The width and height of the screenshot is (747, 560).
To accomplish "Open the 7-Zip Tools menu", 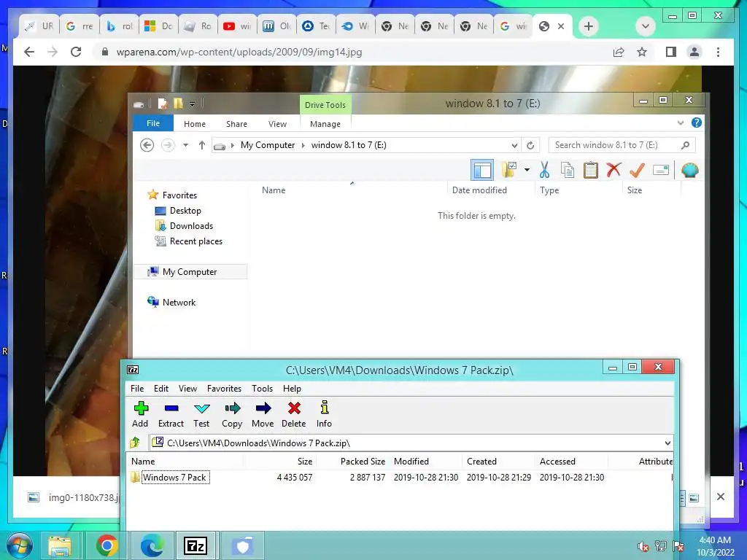I will click(x=262, y=389).
